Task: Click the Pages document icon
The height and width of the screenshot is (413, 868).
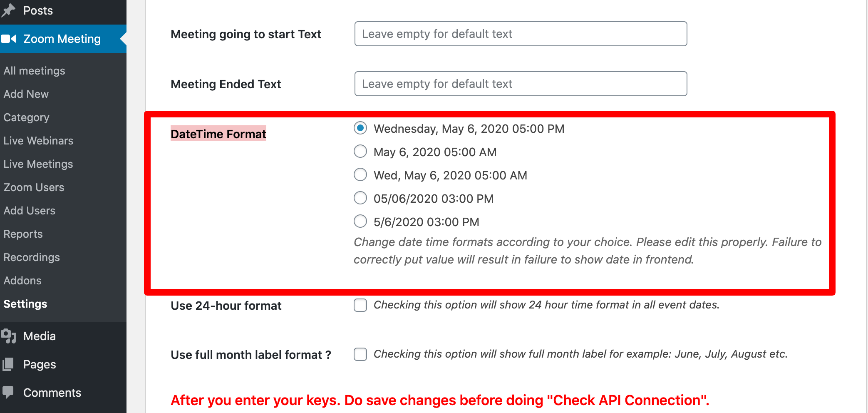Action: (x=8, y=364)
